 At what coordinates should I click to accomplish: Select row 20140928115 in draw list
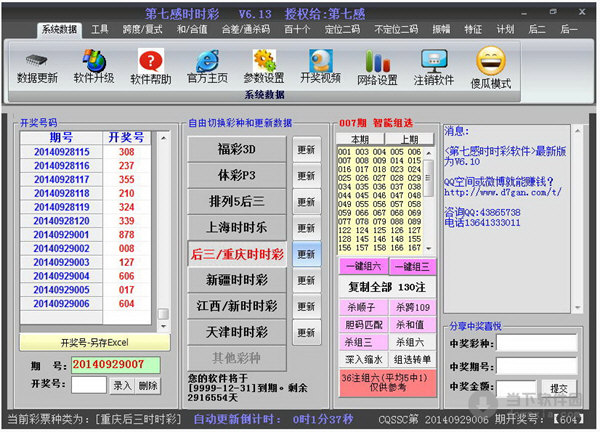[x=85, y=152]
